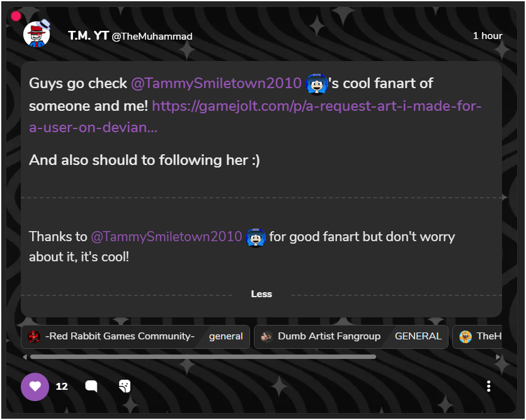Like the post with the heart button

tap(35, 387)
